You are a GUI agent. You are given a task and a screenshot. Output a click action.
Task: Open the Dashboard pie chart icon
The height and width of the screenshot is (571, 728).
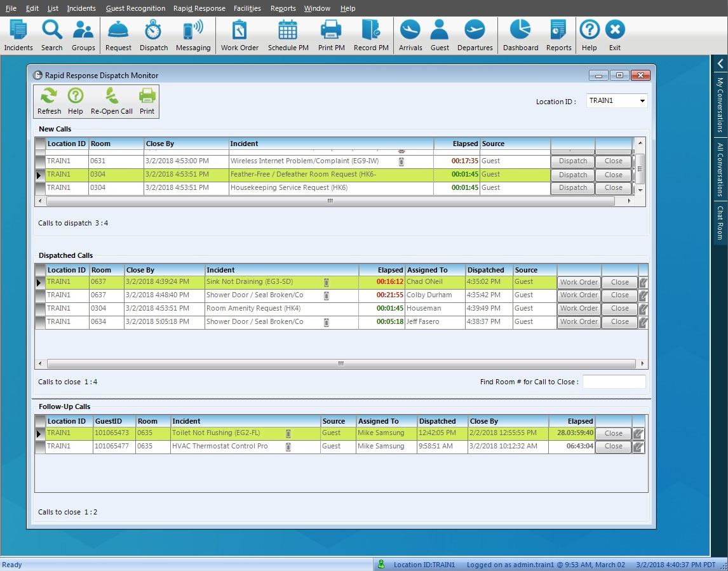(x=520, y=35)
